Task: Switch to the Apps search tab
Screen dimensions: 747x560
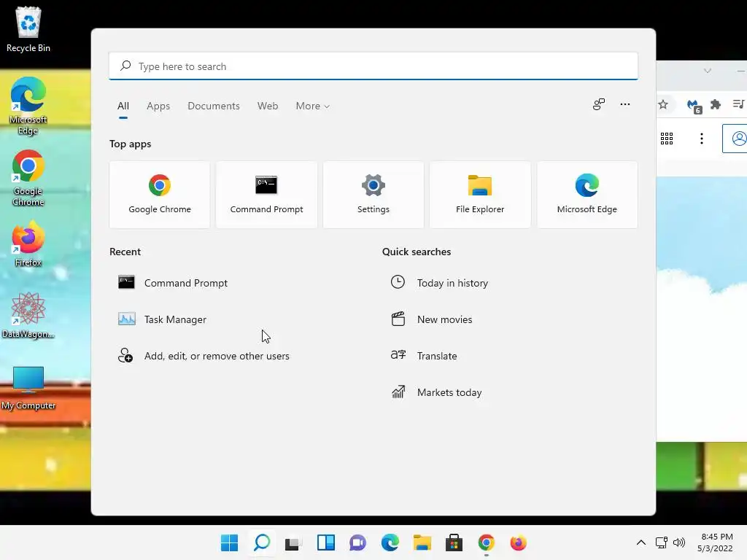Action: pyautogui.click(x=158, y=106)
